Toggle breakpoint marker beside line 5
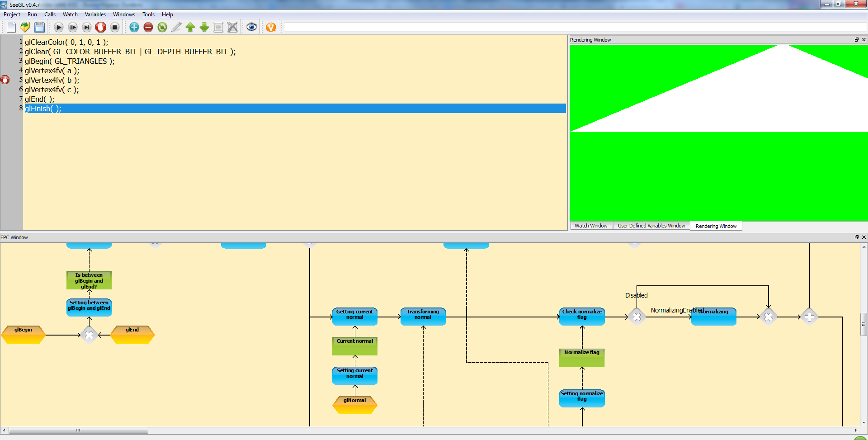The width and height of the screenshot is (868, 440). [x=5, y=80]
